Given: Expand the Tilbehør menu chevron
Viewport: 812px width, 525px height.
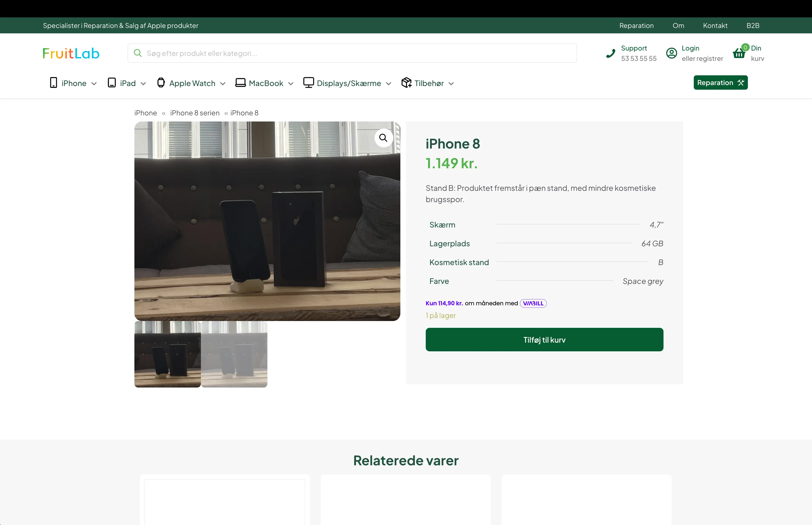Looking at the screenshot, I should click(x=451, y=84).
